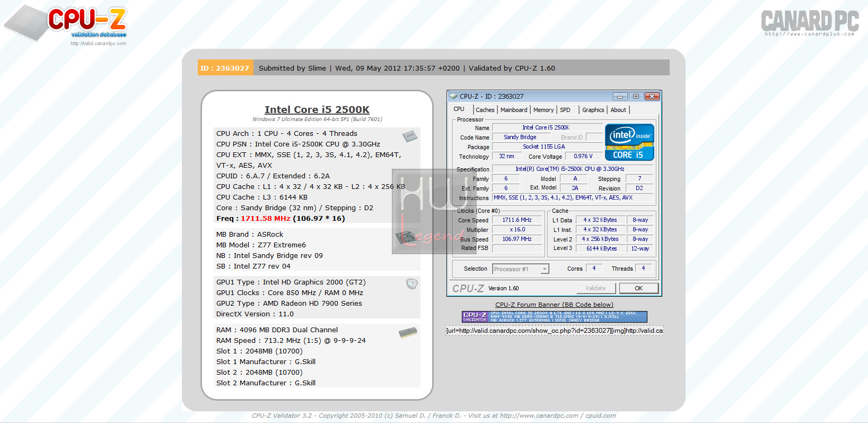Viewport: 868px width, 423px height.
Task: Open the SPD tab
Action: click(565, 110)
